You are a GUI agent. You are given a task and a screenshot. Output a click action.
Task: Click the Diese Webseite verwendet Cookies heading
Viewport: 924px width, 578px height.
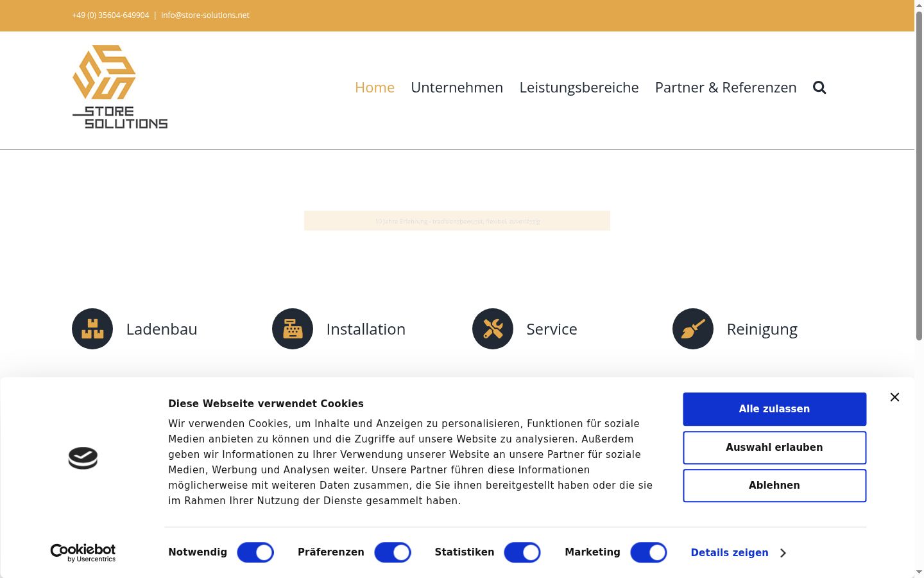tap(266, 403)
